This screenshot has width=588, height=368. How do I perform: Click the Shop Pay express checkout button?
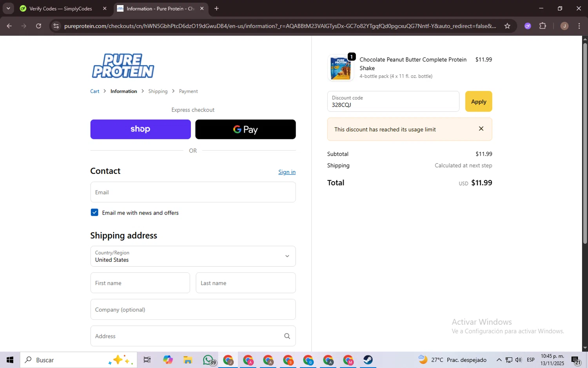point(140,129)
